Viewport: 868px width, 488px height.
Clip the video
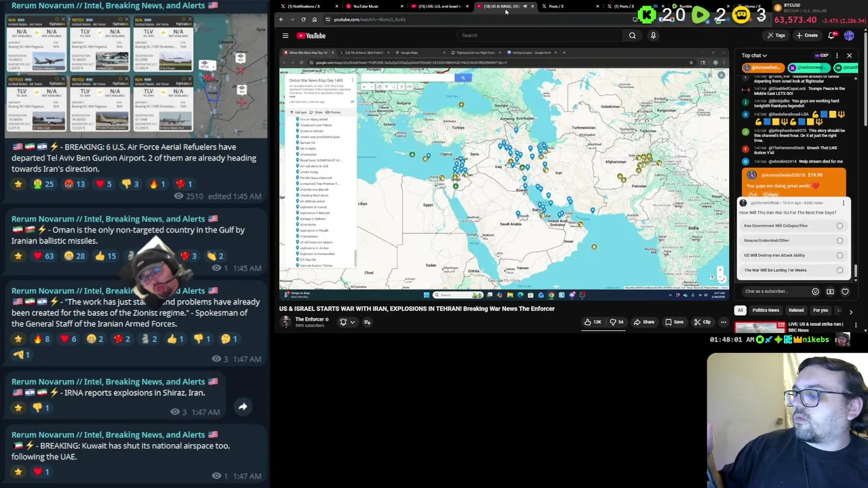702,322
